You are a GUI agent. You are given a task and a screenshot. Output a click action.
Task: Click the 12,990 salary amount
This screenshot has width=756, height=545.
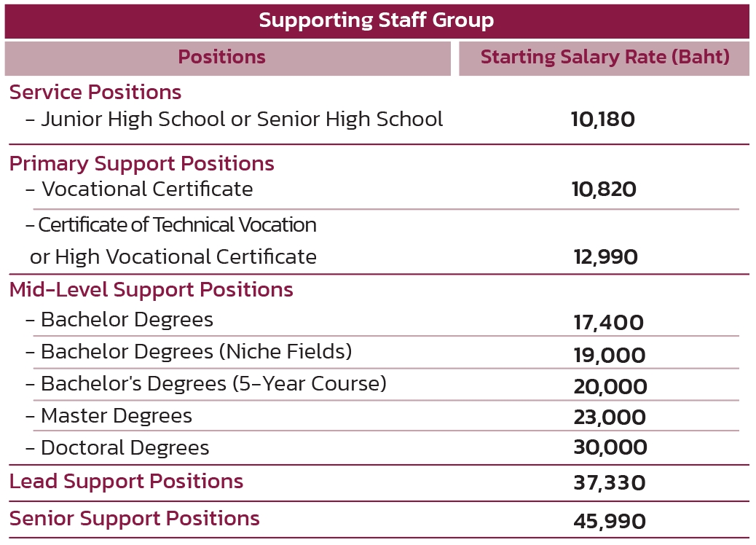click(x=605, y=257)
